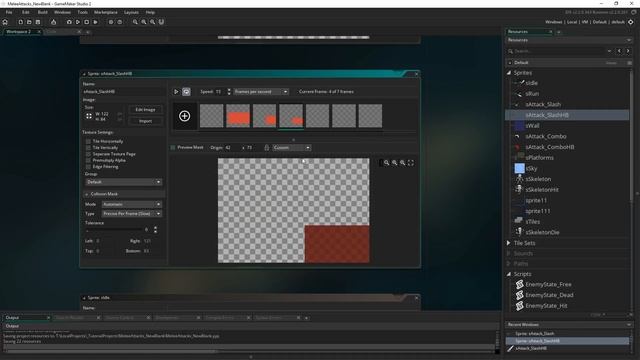The height and width of the screenshot is (360, 640).
Task: Open the Start Page home icon
Action: 5,22
